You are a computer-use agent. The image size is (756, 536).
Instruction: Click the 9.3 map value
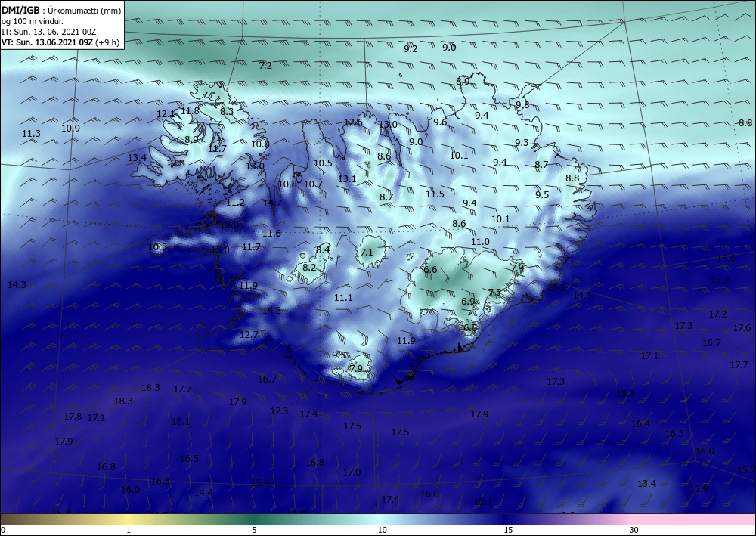point(522,142)
